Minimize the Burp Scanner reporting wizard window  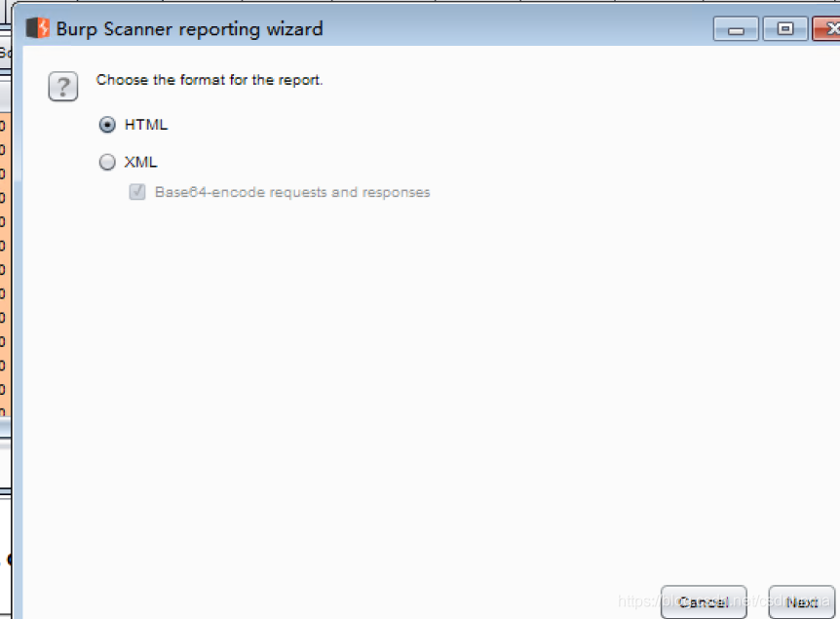[x=736, y=29]
